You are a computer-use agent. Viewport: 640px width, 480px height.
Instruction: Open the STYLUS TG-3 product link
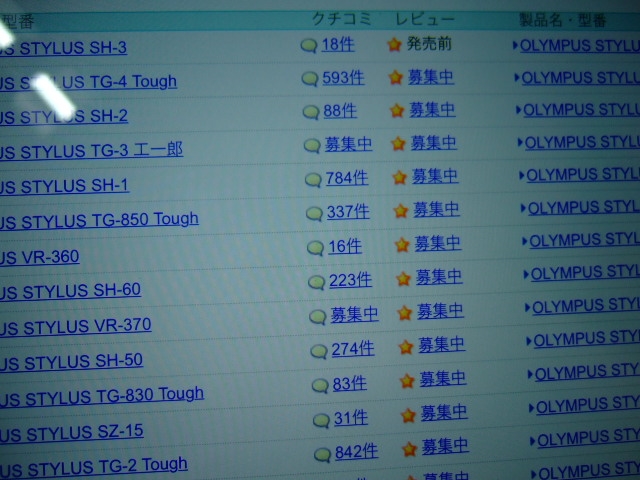tap(91, 151)
